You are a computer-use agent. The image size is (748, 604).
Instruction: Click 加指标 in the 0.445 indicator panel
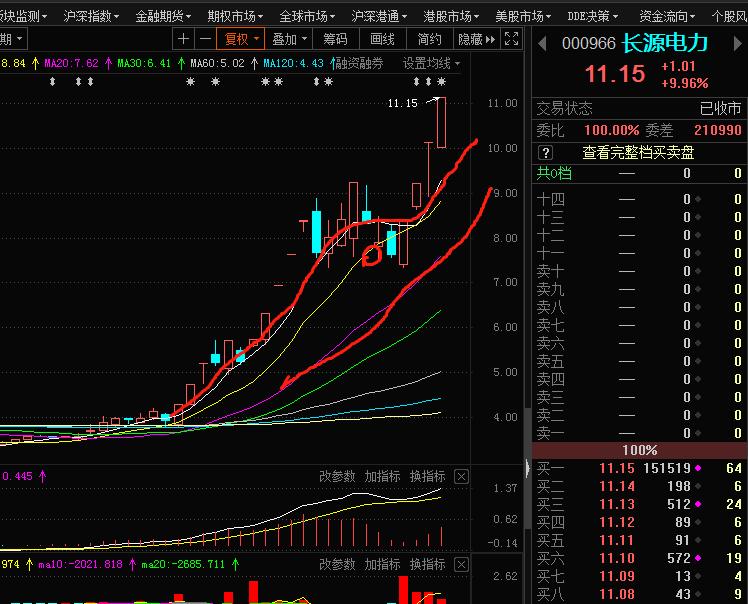tap(382, 476)
